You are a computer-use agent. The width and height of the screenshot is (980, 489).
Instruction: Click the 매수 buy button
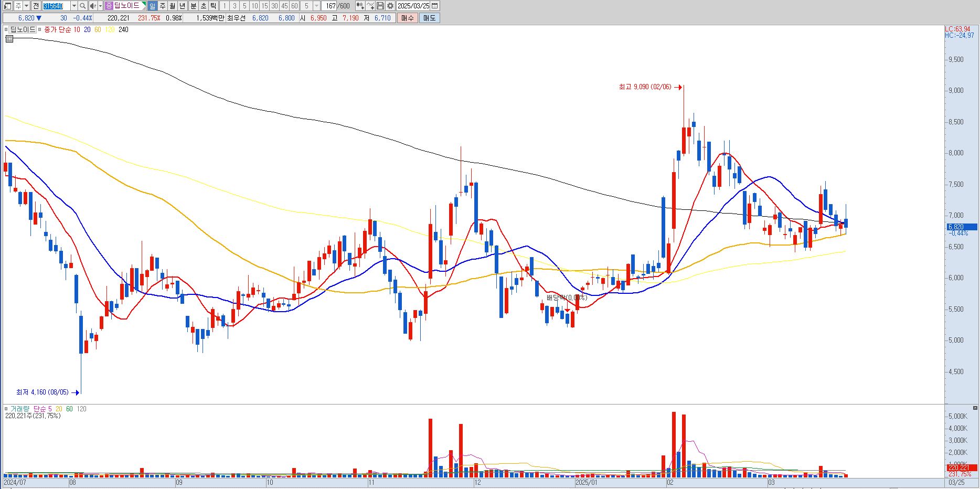[408, 18]
